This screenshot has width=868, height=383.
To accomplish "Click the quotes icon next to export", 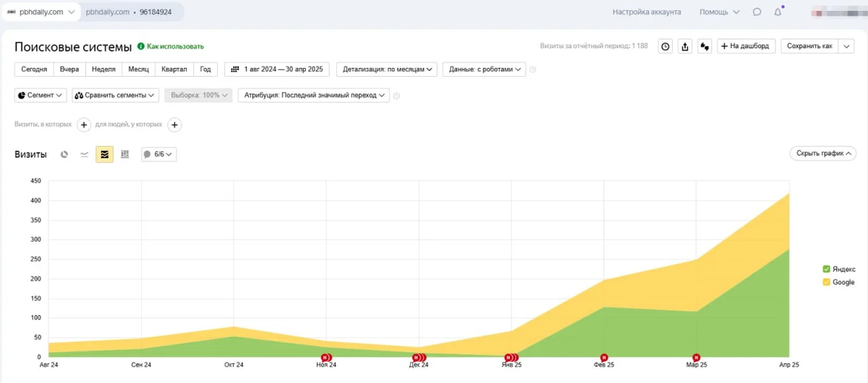I will point(705,46).
